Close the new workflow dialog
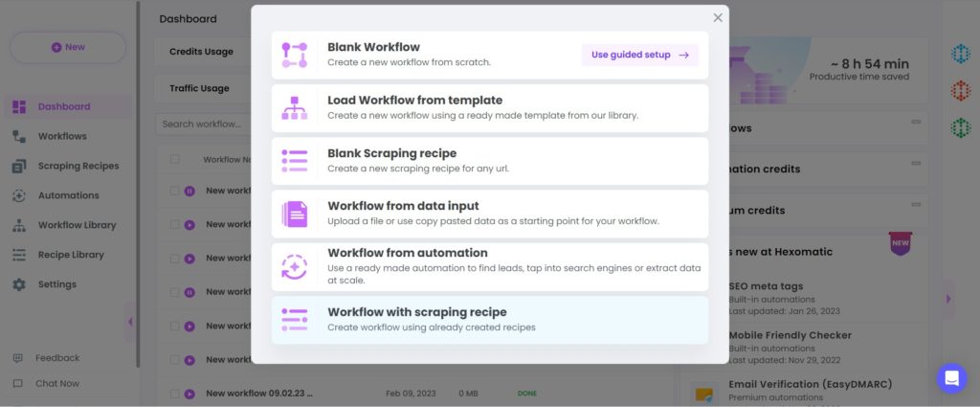Screen dimensions: 980x407 (x=718, y=17)
